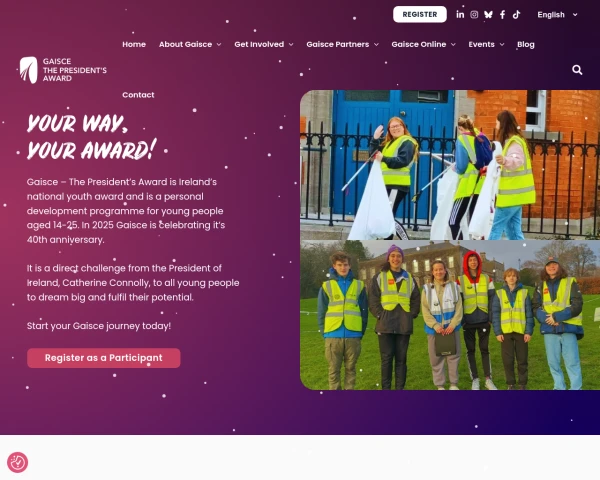The width and height of the screenshot is (600, 480).
Task: Expand the Gaisce Partners menu
Action: 342,44
